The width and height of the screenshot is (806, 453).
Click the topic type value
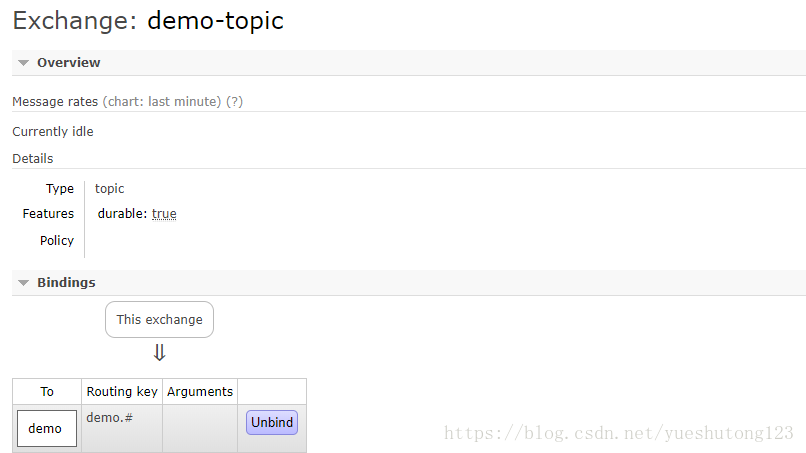tap(110, 189)
